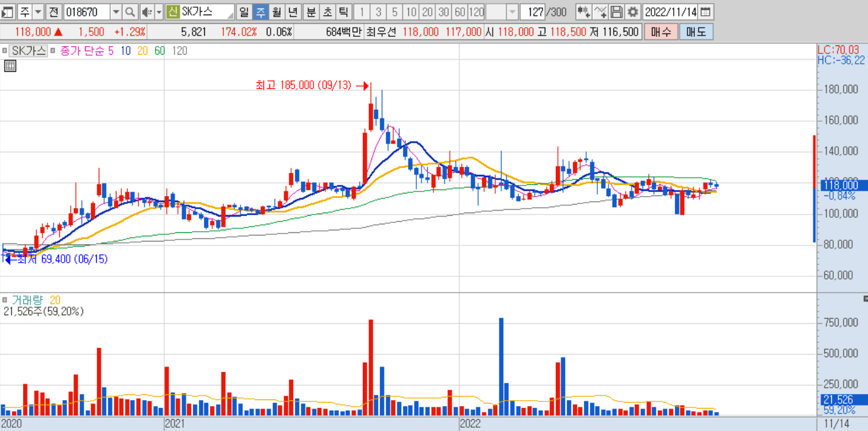Click the 최저 69,400 (06/15) low annotation
The width and height of the screenshot is (868, 431).
pyautogui.click(x=62, y=259)
